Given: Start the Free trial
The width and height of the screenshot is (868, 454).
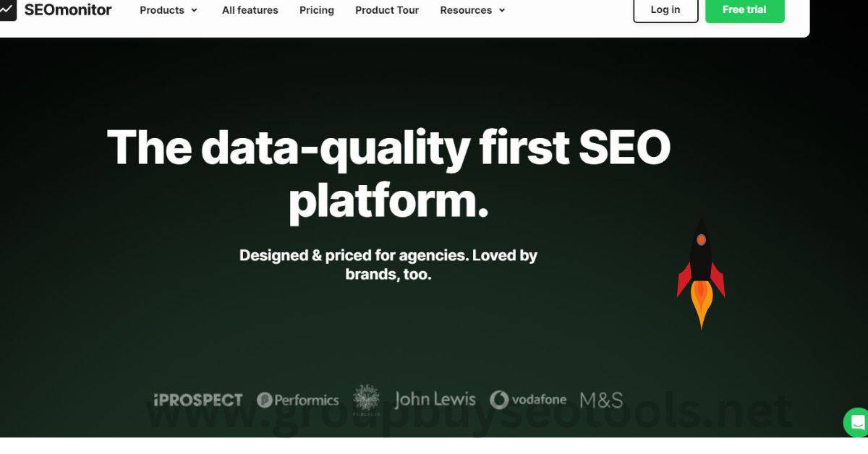Looking at the screenshot, I should [744, 10].
